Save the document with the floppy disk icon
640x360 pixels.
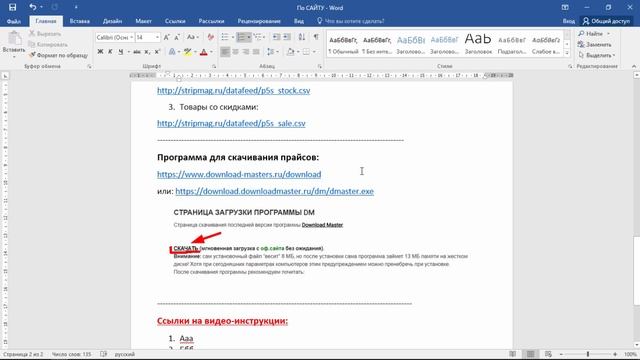tap(12, 7)
